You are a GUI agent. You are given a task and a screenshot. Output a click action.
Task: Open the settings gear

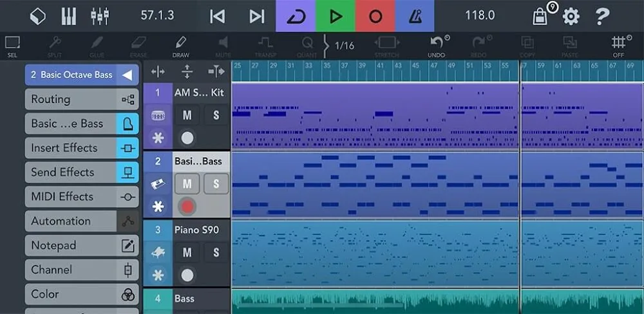coord(571,17)
